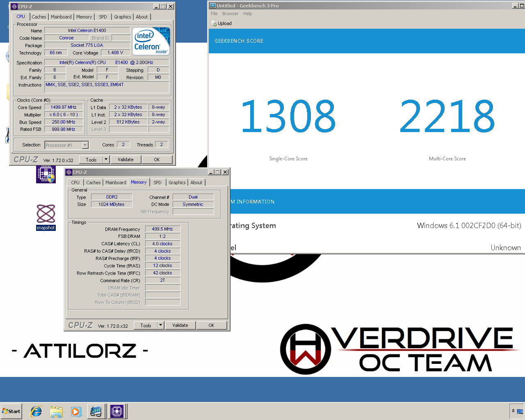Click the Intel Celeron logo in CPU-Z
This screenshot has width=525, height=420.
click(x=152, y=41)
